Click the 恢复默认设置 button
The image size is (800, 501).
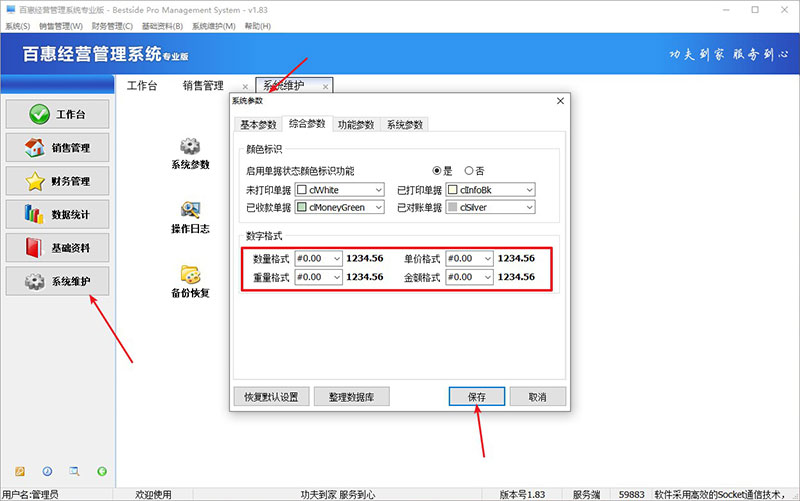[270, 396]
